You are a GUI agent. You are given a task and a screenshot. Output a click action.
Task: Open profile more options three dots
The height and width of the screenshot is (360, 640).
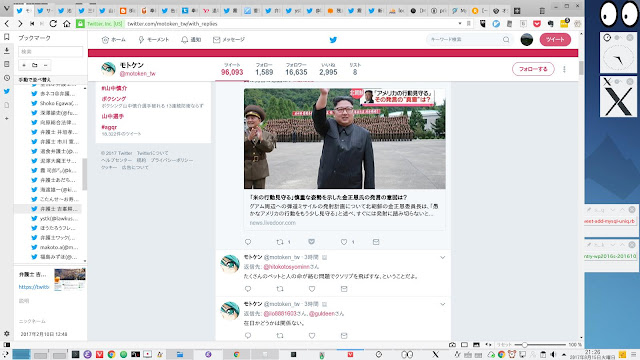pos(564,69)
